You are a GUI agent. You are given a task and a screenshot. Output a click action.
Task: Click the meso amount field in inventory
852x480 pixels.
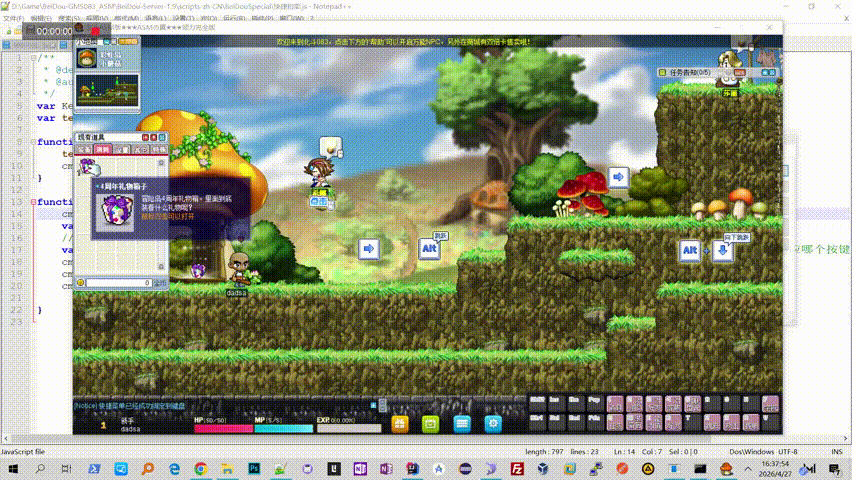118,283
